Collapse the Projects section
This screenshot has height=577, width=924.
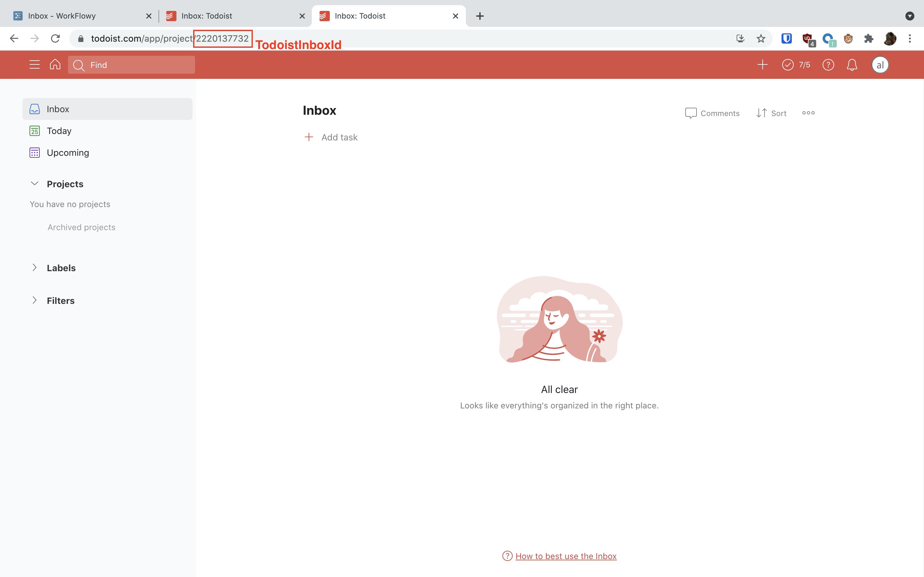[34, 184]
